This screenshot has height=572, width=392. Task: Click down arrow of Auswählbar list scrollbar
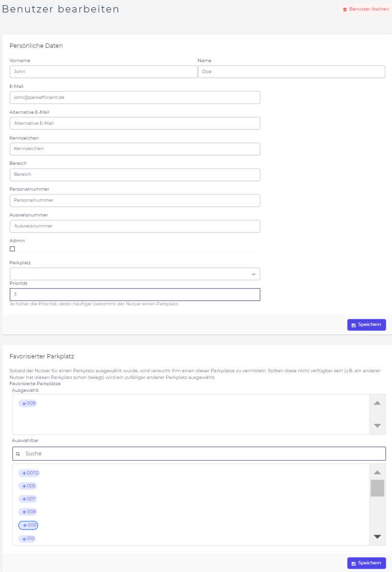pos(377,537)
